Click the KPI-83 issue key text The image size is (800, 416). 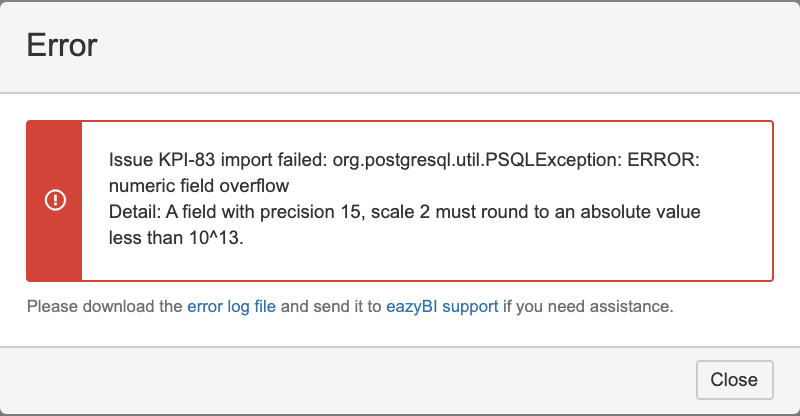click(x=187, y=160)
